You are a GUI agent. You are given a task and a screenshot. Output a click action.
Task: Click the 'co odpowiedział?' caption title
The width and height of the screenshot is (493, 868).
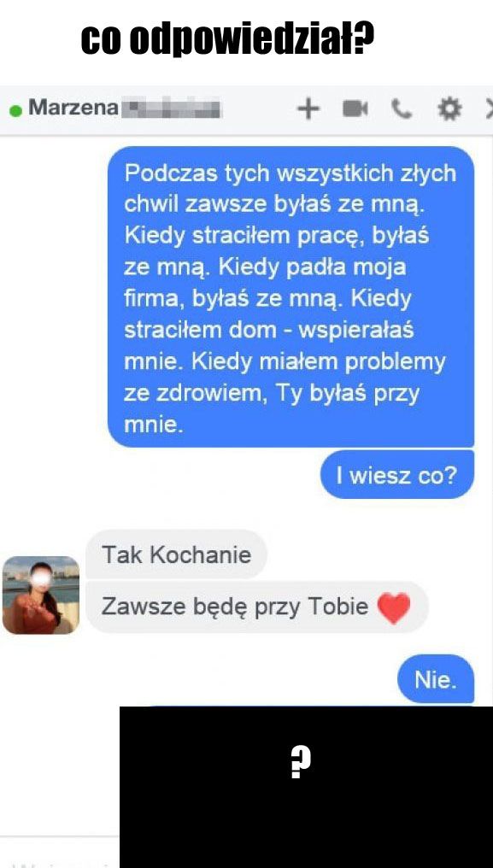[227, 39]
